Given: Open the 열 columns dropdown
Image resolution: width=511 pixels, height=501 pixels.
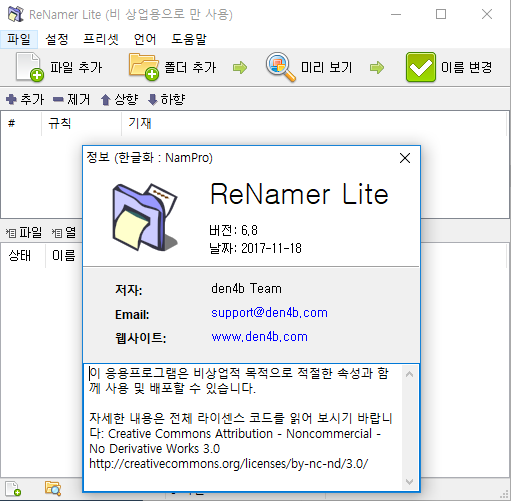Looking at the screenshot, I should (64, 232).
